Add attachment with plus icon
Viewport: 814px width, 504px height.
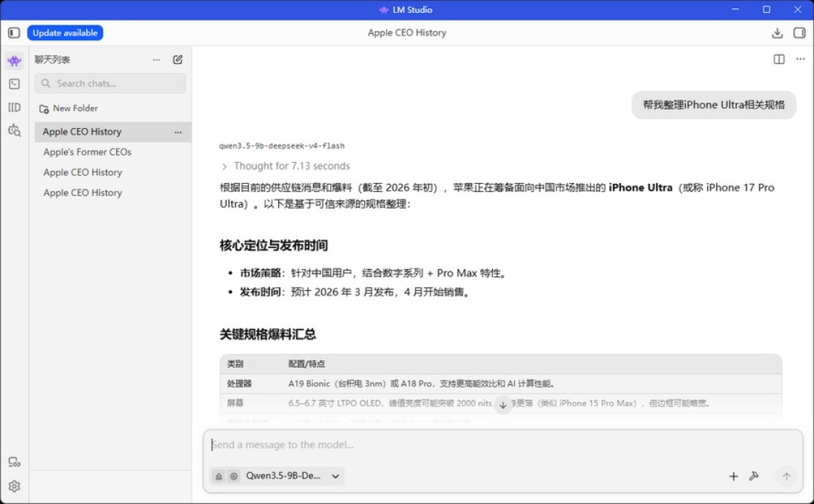tap(733, 476)
